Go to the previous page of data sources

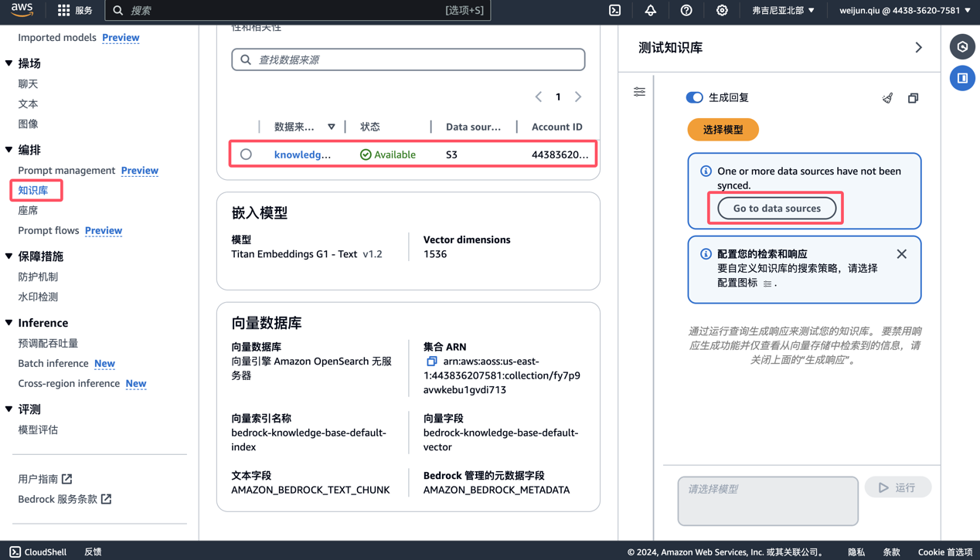pyautogui.click(x=539, y=97)
